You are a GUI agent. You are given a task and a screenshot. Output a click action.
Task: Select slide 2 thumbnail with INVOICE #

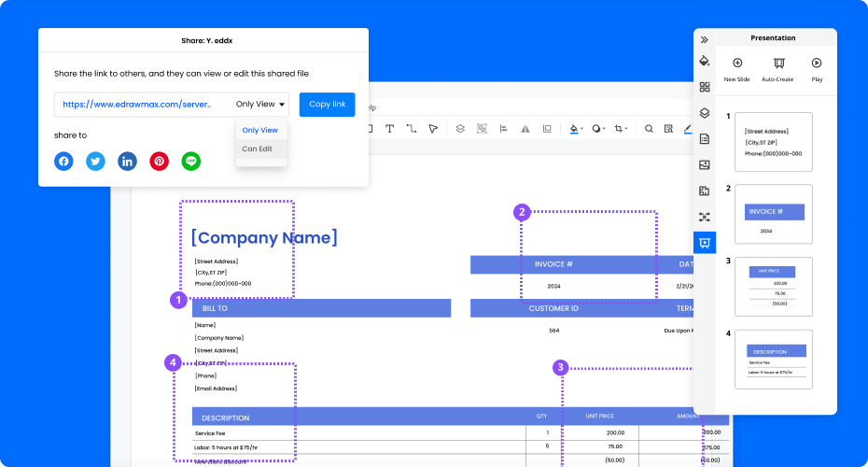point(774,214)
